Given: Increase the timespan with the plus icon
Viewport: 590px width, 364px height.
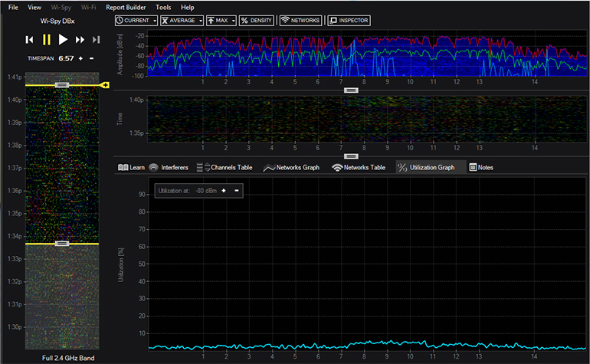Looking at the screenshot, I should coord(80,58).
